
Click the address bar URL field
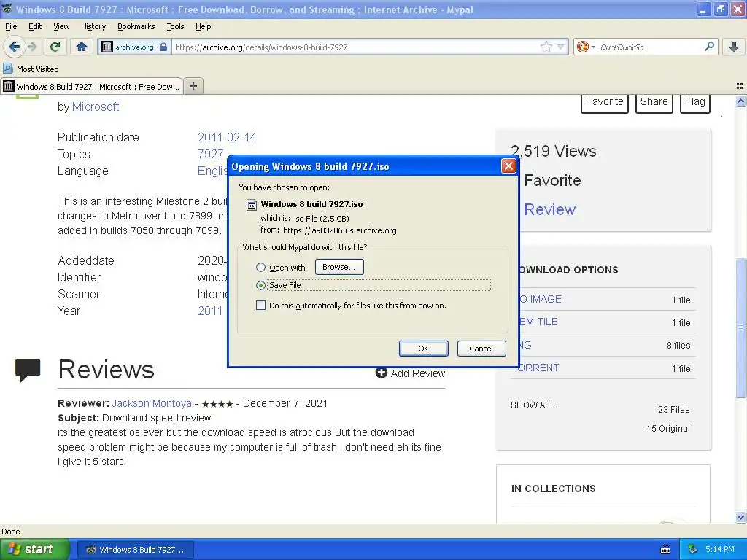355,47
